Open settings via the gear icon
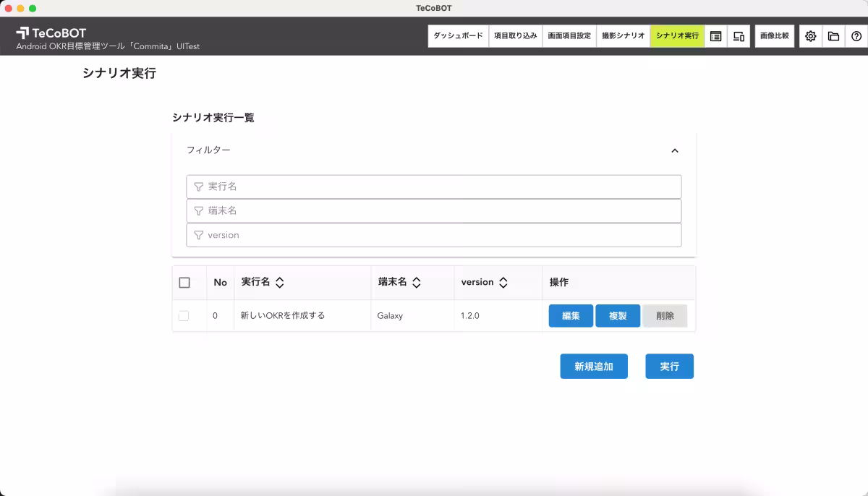Screen dimensions: 868x496 [x=810, y=36]
